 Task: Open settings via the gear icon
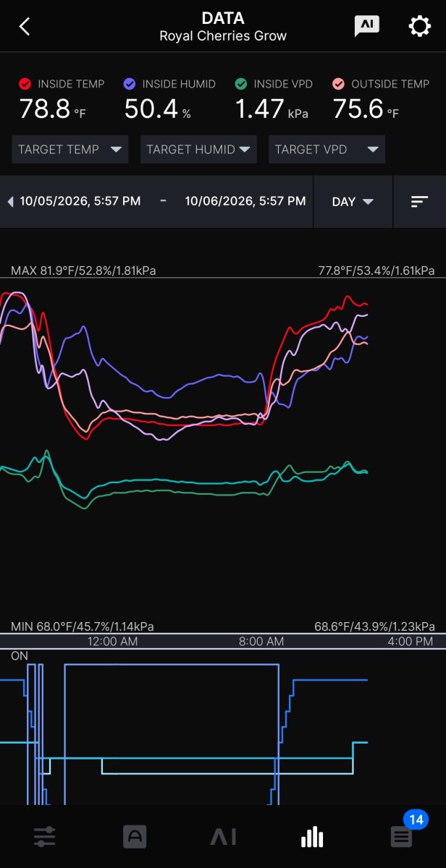pos(420,27)
